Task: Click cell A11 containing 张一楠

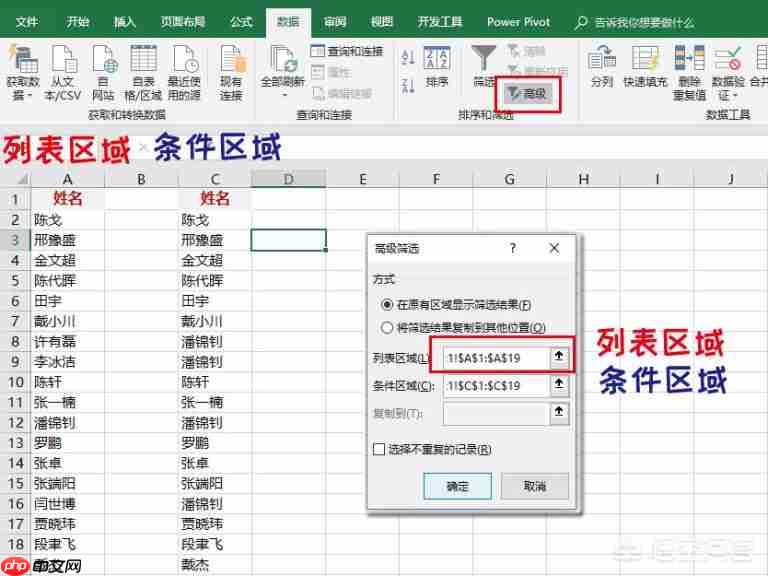Action: 68,402
